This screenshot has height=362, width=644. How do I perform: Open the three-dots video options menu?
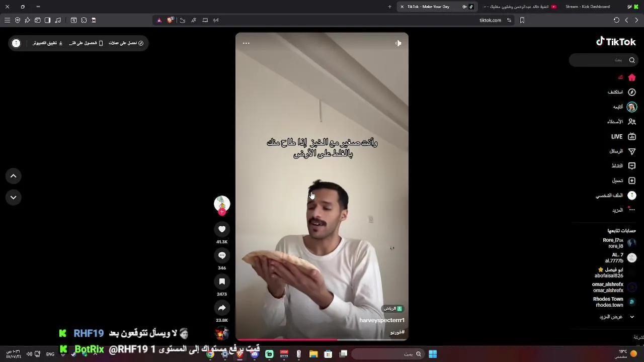(x=246, y=43)
